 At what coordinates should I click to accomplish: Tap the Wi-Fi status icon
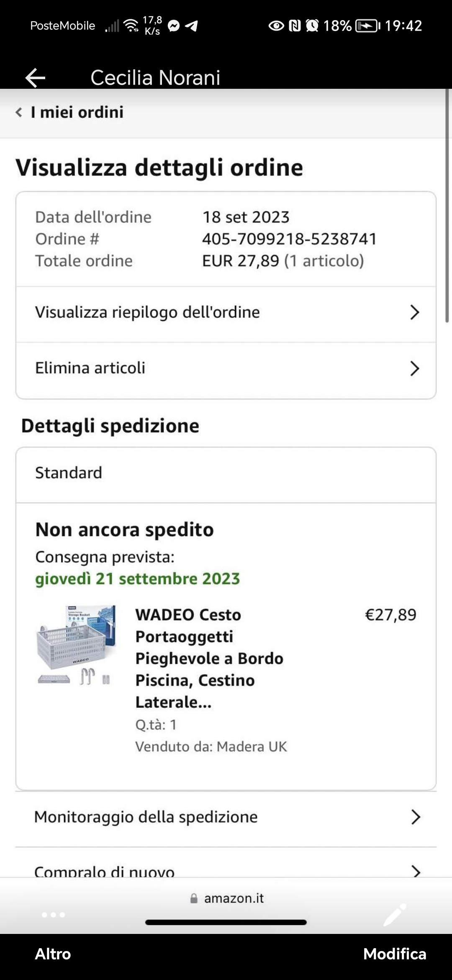click(x=131, y=26)
